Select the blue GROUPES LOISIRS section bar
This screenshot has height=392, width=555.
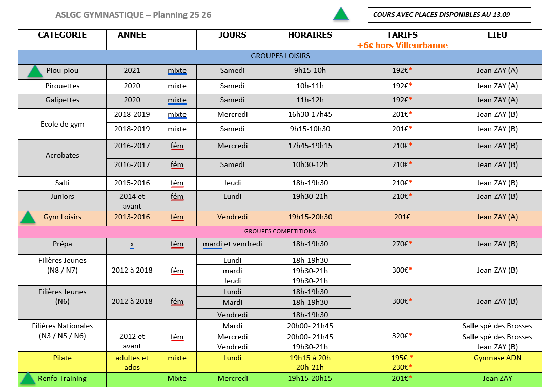280,56
